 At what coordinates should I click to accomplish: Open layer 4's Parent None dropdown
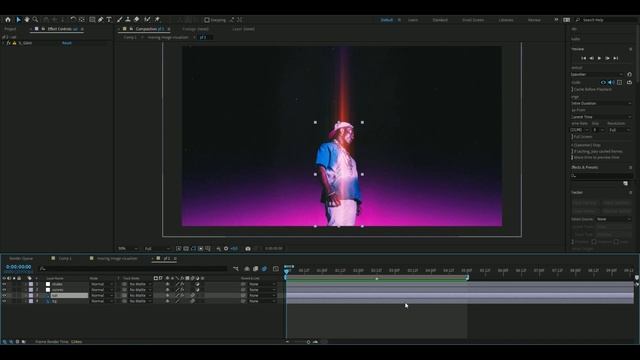coord(262,301)
